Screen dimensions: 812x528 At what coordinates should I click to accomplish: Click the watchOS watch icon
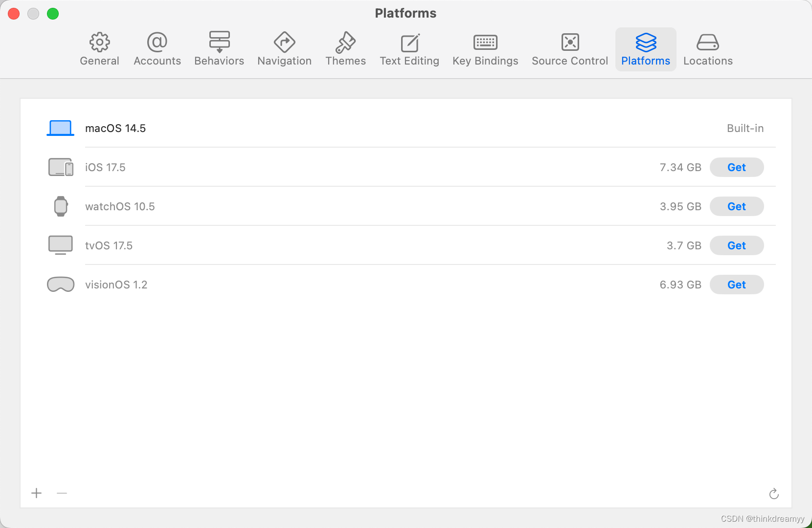[x=61, y=206]
